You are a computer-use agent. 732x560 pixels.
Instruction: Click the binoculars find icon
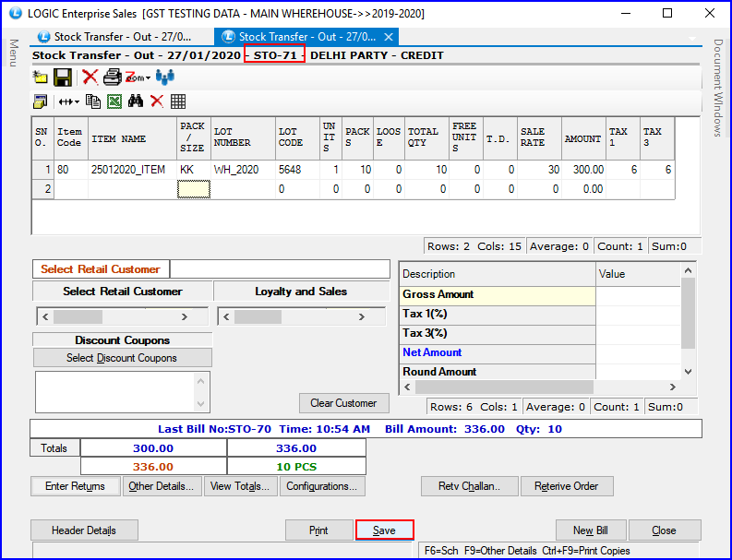[x=136, y=101]
